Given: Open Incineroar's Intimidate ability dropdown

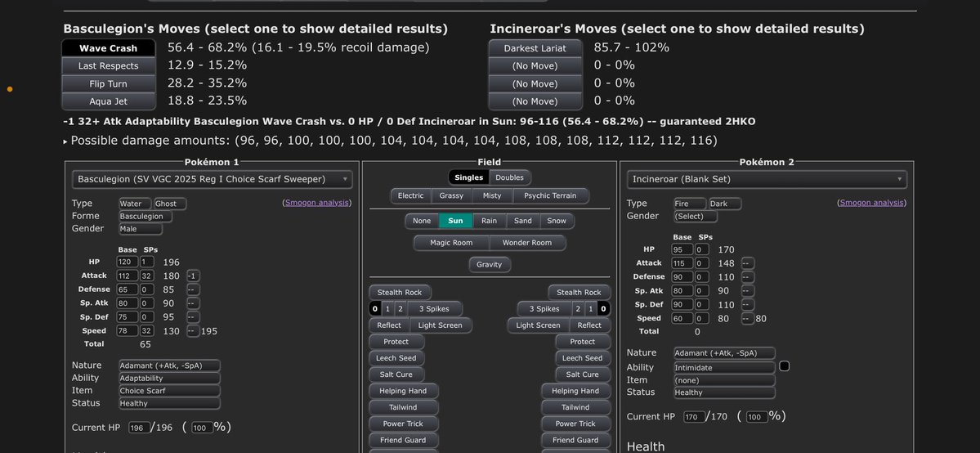Looking at the screenshot, I should 724,368.
